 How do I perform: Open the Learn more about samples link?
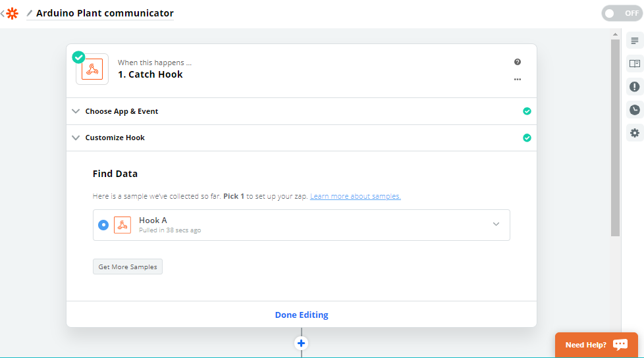355,196
